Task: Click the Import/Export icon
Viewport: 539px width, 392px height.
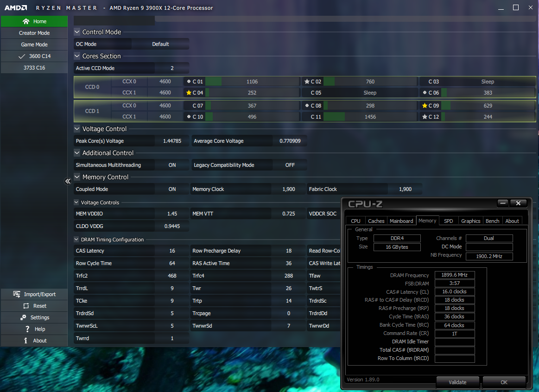Action: coord(17,294)
